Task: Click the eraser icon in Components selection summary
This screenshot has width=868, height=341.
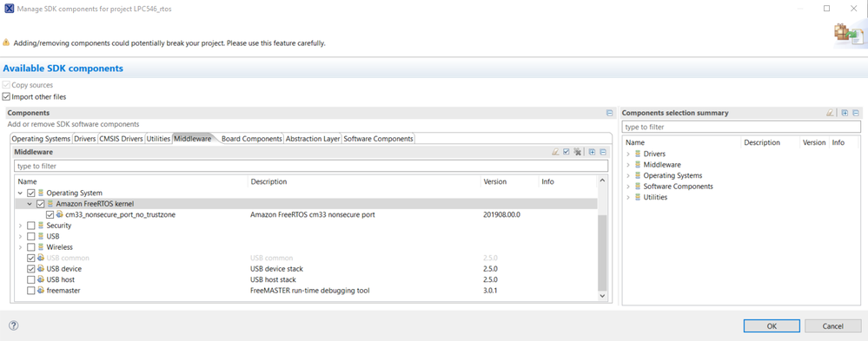Action: 830,113
